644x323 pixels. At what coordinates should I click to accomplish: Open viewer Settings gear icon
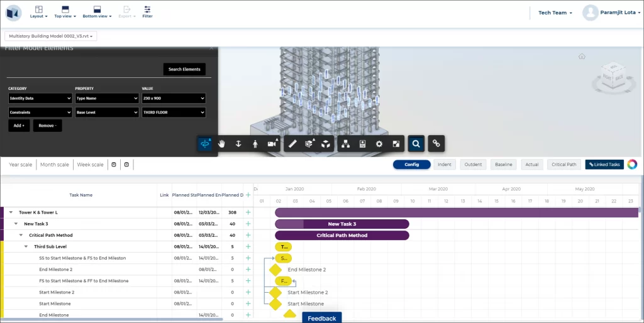(379, 144)
